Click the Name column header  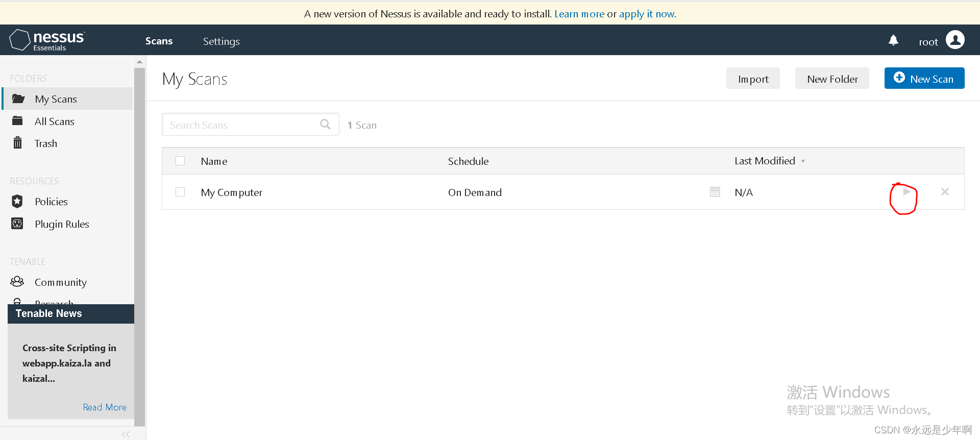coord(214,161)
